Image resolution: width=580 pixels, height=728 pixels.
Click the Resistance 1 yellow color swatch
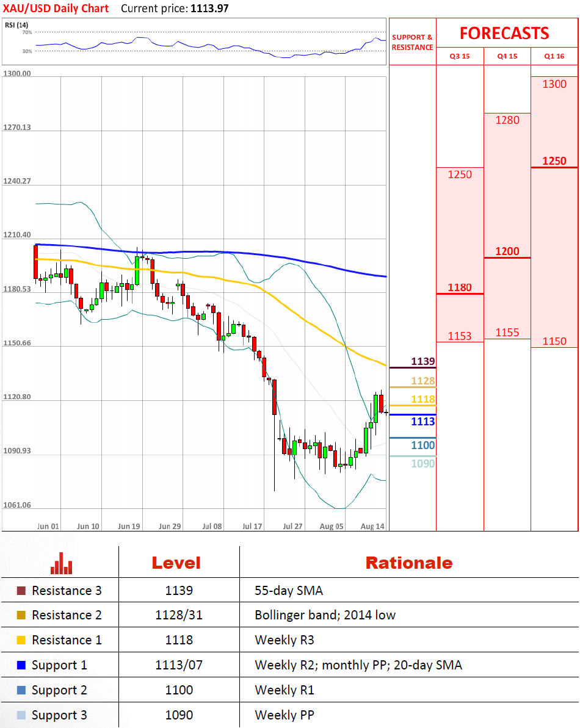(x=21, y=640)
